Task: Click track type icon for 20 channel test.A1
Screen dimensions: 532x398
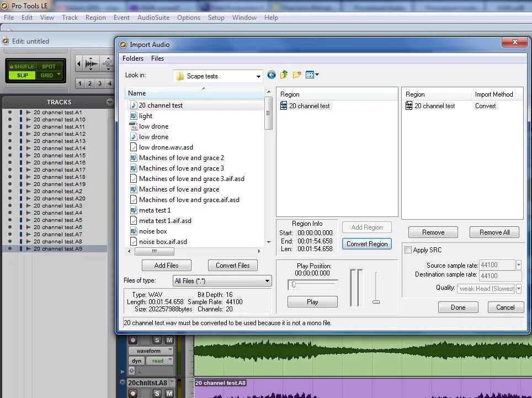Action: pos(28,112)
